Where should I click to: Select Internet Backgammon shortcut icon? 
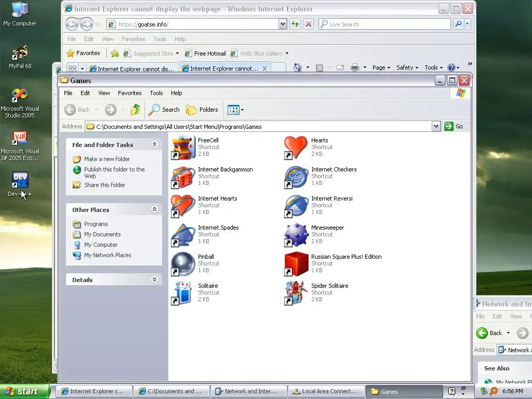click(183, 177)
